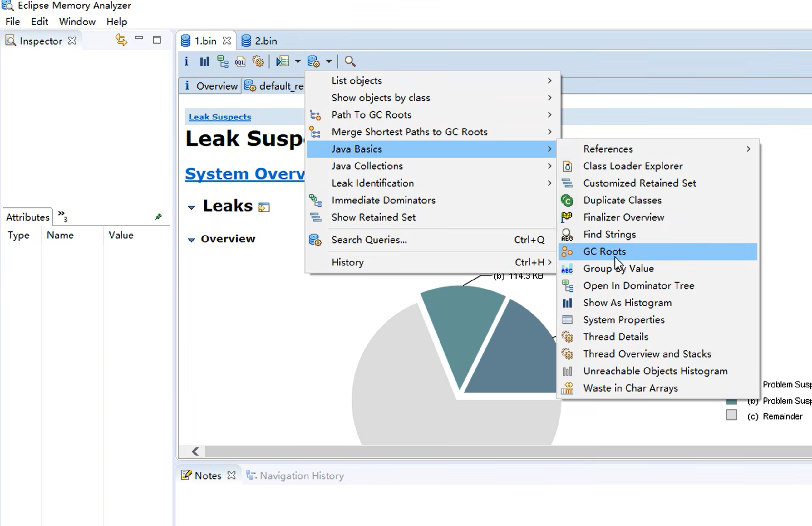This screenshot has width=812, height=526.
Task: Open the run reports dropdown arrow
Action: pos(298,61)
